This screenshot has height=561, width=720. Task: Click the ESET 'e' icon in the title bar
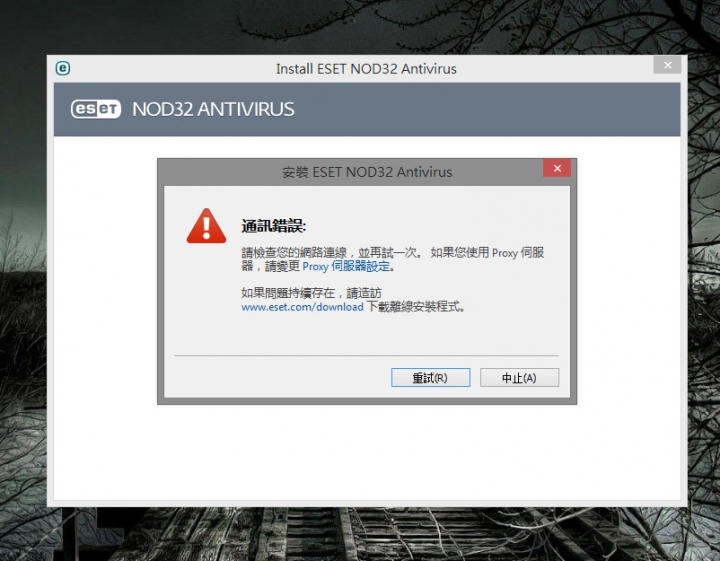point(63,68)
